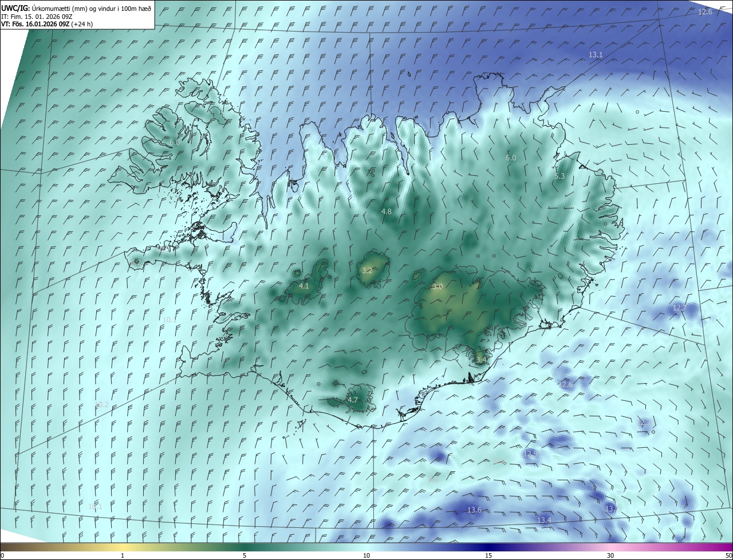Screen dimensions: 733x560
Task: Select the 4.1 value on the map
Action: tap(304, 286)
